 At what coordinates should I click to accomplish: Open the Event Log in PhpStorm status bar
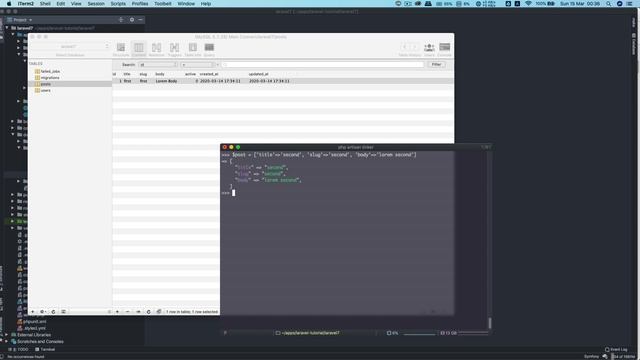click(616, 349)
